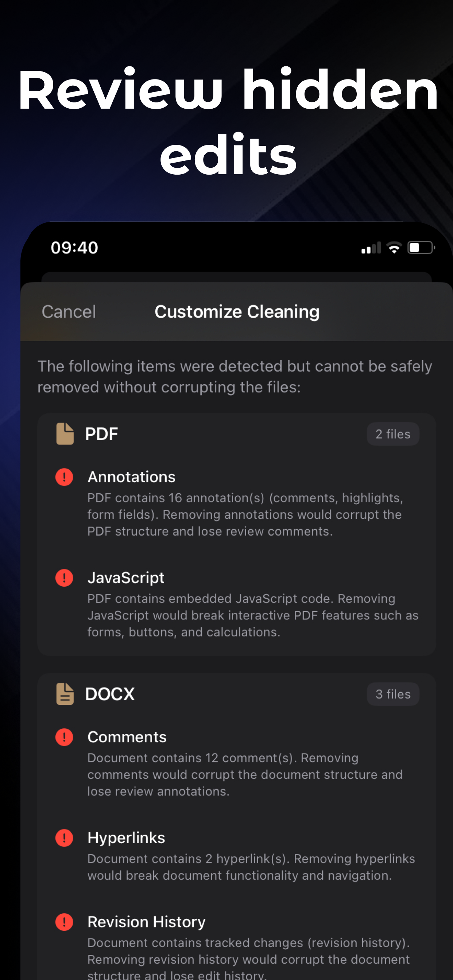The height and width of the screenshot is (980, 453).
Task: Tap the cellular signal indicator
Action: (371, 247)
